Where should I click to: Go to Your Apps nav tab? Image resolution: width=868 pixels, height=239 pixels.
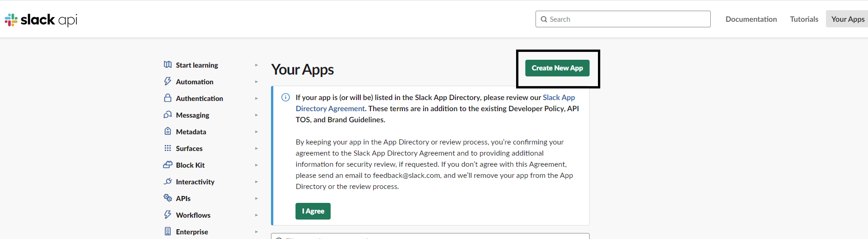[x=847, y=19]
